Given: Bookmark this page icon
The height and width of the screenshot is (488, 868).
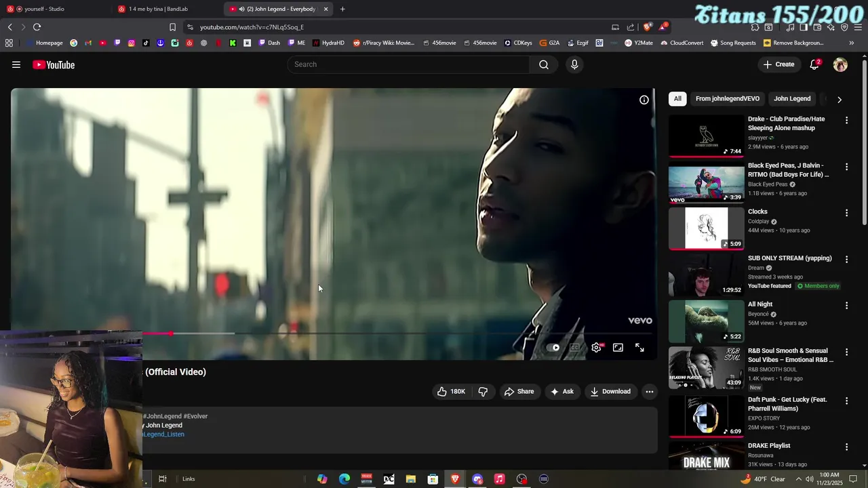Looking at the screenshot, I should click(x=172, y=27).
